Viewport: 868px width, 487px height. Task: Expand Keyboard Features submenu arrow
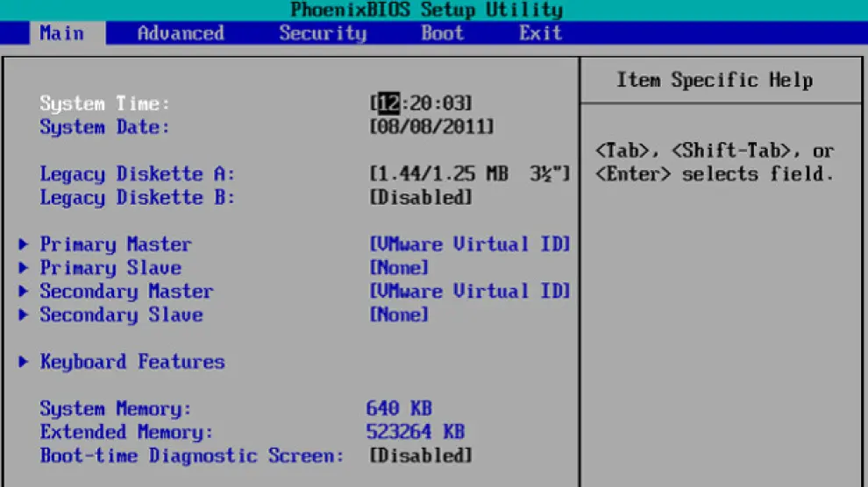24,362
